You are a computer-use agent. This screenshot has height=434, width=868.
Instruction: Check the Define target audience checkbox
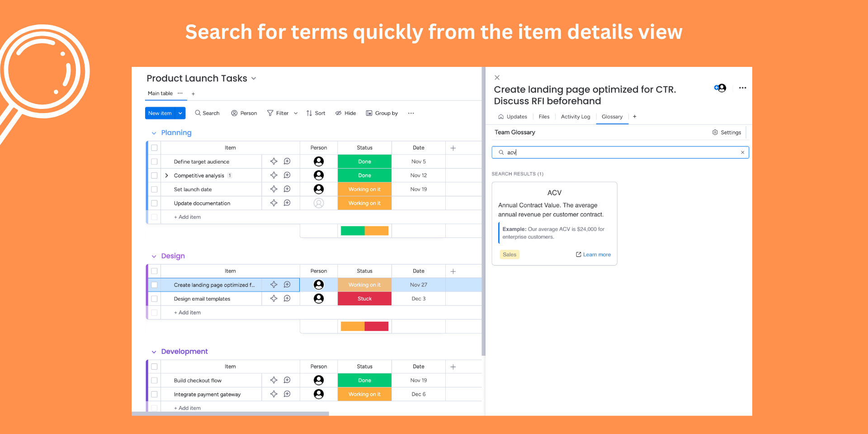click(155, 161)
